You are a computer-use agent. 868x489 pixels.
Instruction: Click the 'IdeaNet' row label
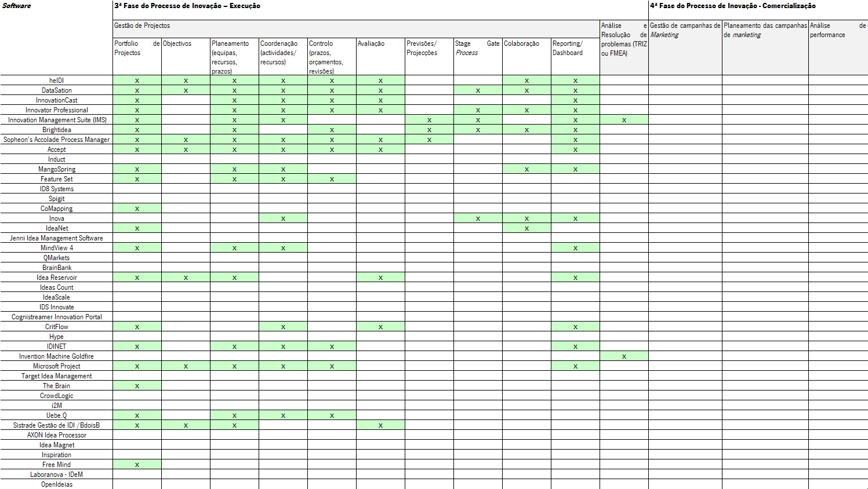[x=57, y=228]
